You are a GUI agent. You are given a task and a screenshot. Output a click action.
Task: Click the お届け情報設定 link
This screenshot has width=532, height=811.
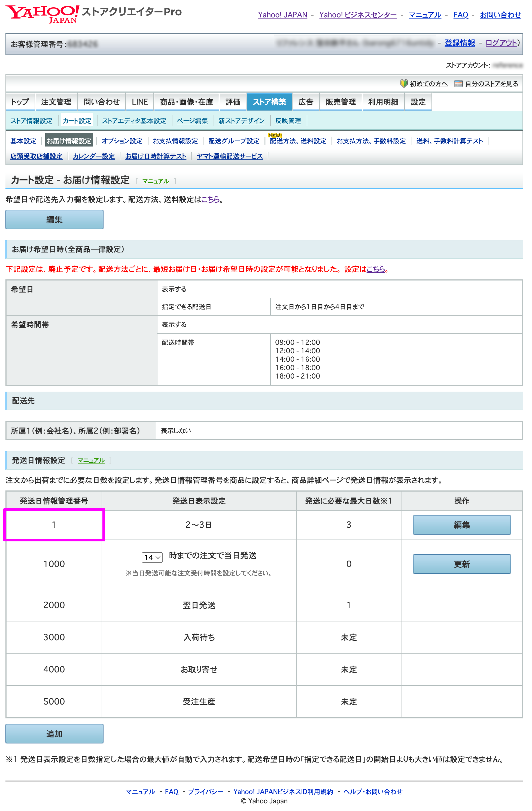click(69, 141)
